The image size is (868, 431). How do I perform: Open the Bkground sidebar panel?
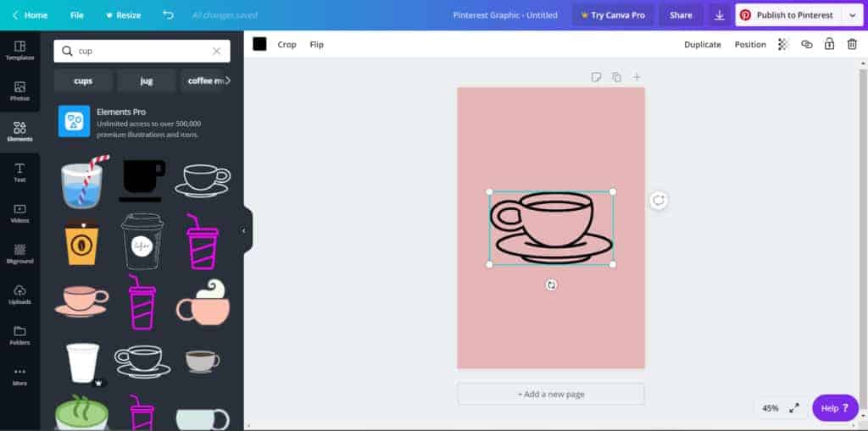20,254
